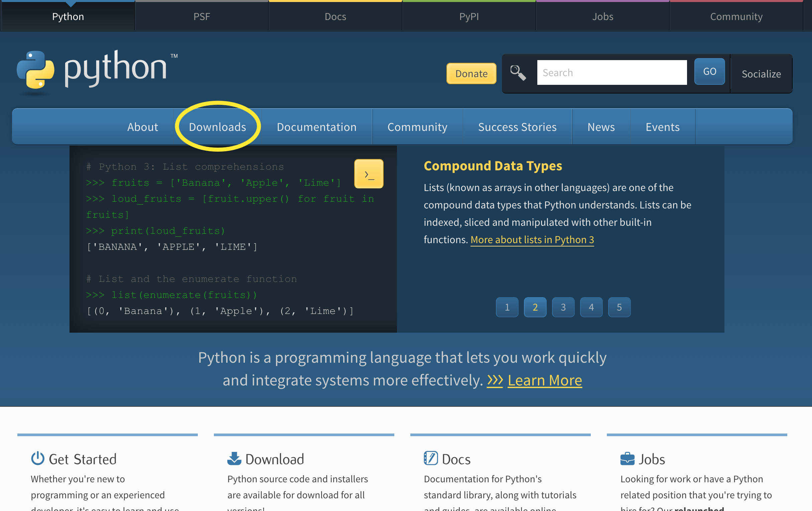Jump to slide 5 of the carousel

(x=619, y=307)
